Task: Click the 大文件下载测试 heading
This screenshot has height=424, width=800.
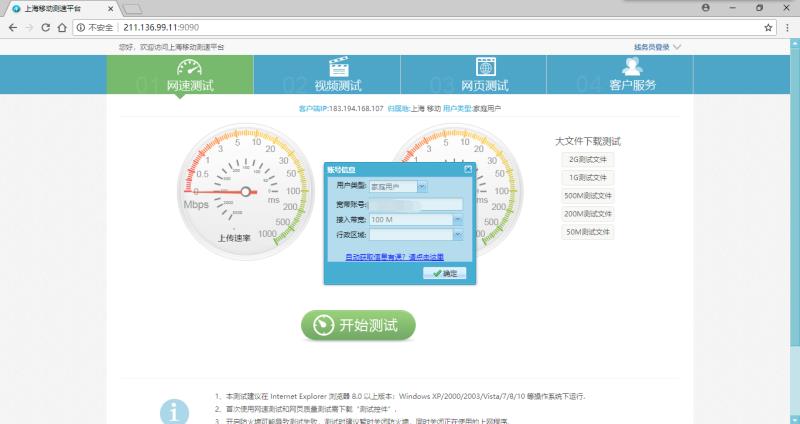Action: (x=588, y=141)
